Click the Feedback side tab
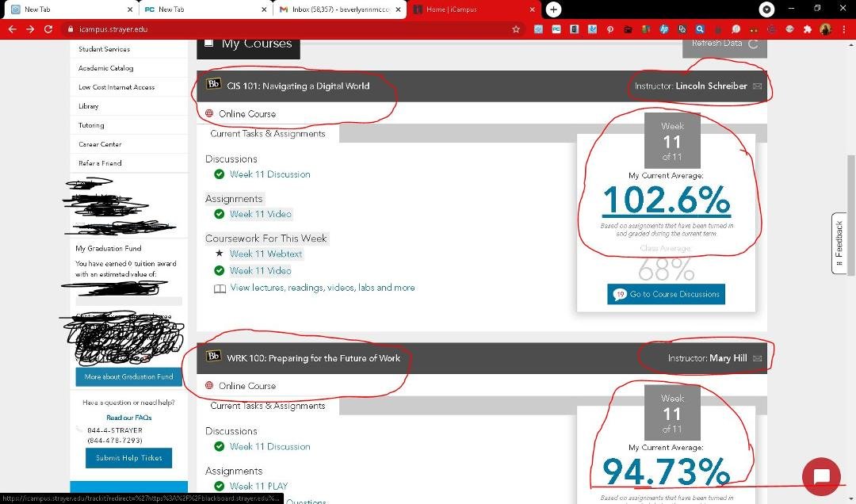This screenshot has height=504, width=856. (x=839, y=243)
